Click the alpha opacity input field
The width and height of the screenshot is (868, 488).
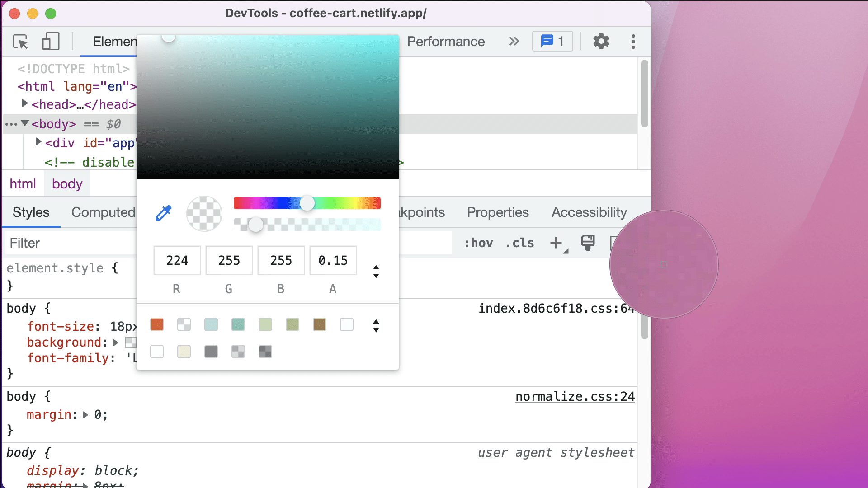click(x=333, y=260)
